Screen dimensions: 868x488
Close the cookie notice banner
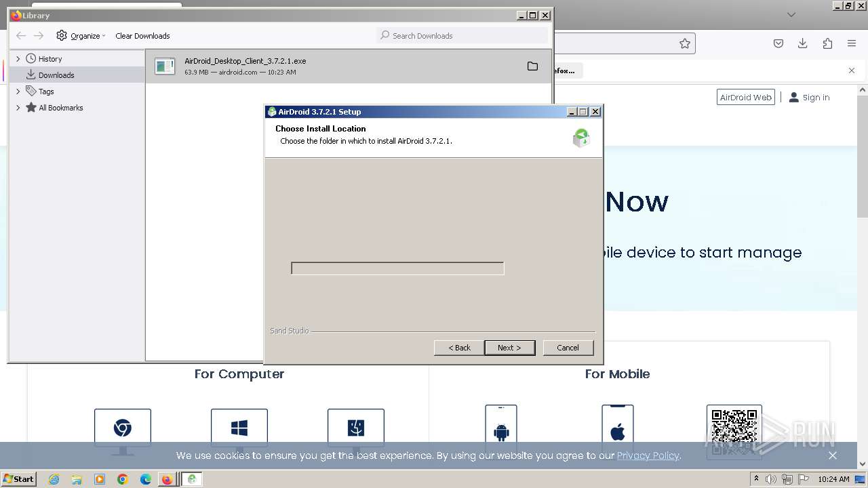pyautogui.click(x=833, y=455)
